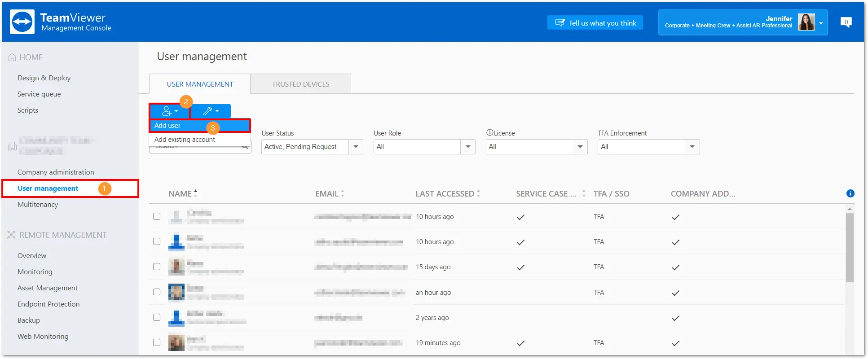
Task: Sort using the SERVICE CASE arrows
Action: pos(584,193)
